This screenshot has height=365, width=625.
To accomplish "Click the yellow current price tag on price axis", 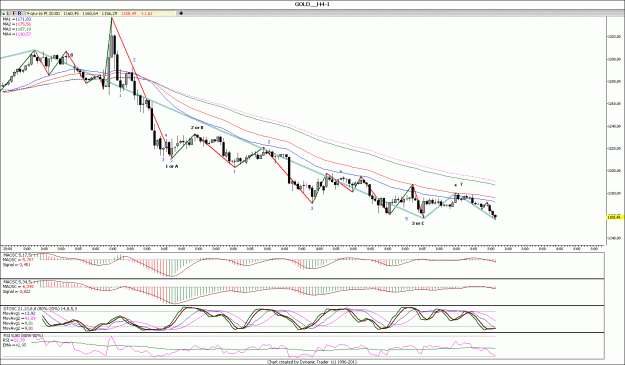I will tap(614, 218).
